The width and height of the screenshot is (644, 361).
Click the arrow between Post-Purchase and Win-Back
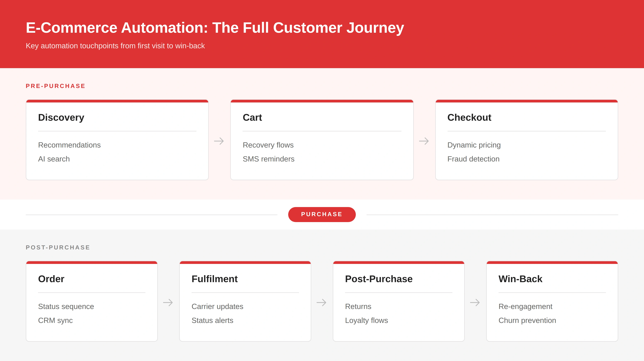475,303
